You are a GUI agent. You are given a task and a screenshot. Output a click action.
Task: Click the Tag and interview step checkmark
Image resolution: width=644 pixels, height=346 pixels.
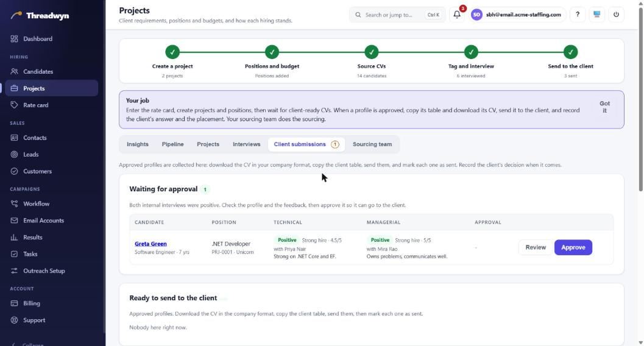click(471, 52)
